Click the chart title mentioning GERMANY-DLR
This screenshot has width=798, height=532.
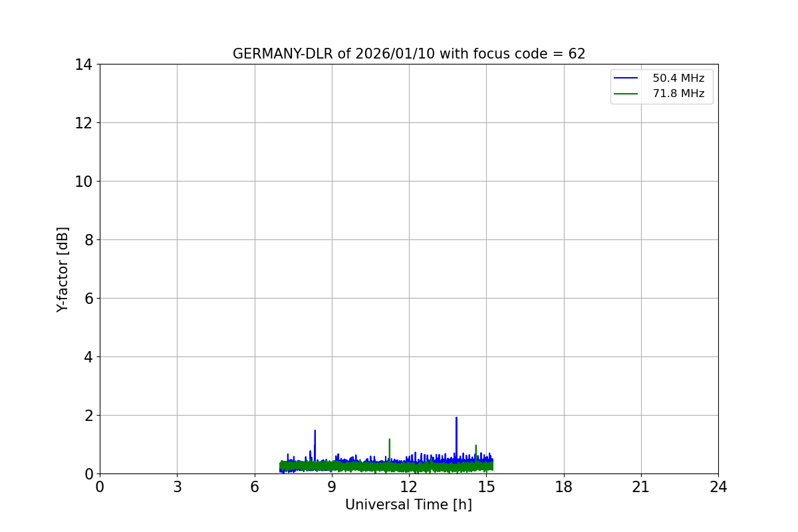click(409, 54)
